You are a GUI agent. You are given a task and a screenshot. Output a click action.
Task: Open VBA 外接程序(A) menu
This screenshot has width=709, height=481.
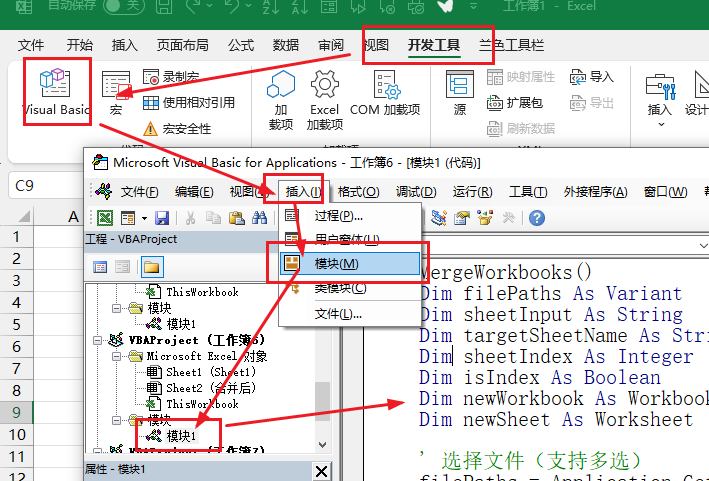coord(595,192)
